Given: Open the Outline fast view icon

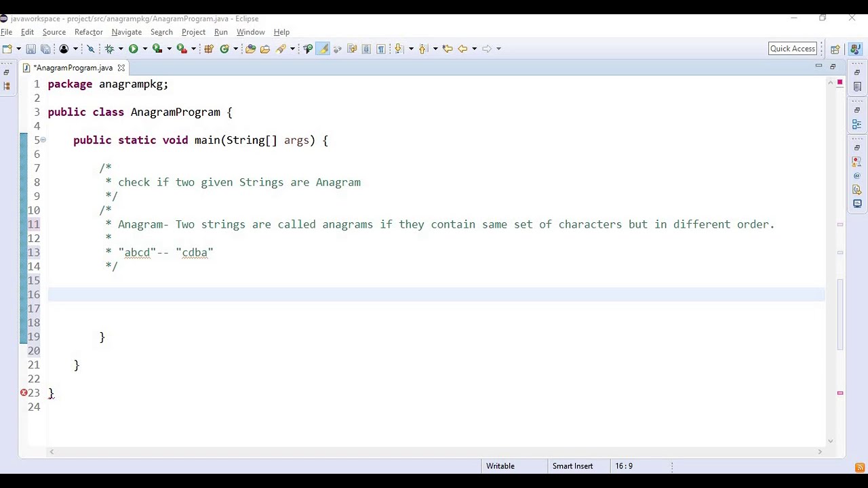Looking at the screenshot, I should click(x=857, y=124).
